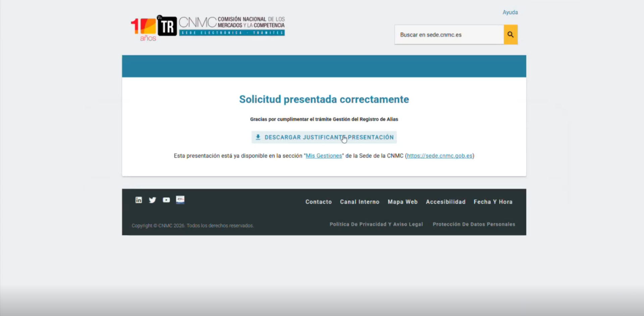Open Accesibilidad footer link
This screenshot has height=316, width=644.
(x=446, y=202)
